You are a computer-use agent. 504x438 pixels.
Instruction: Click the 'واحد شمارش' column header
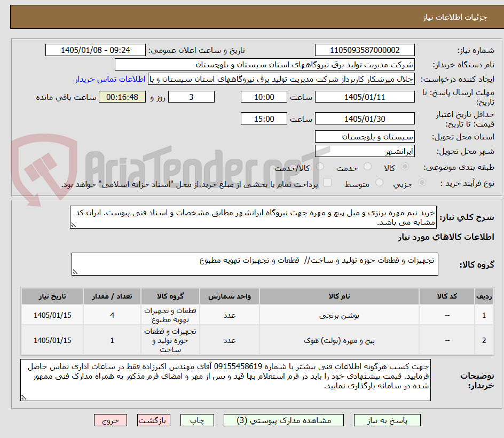coord(230,296)
